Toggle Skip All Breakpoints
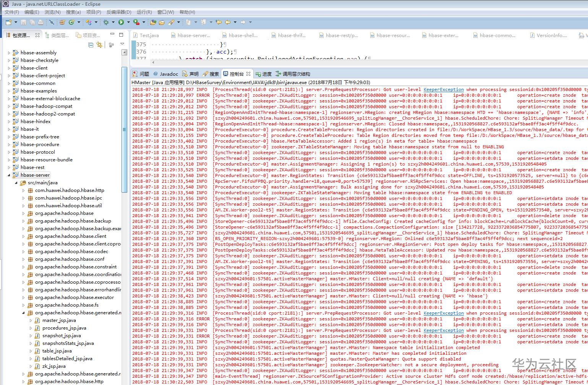 coord(52,23)
